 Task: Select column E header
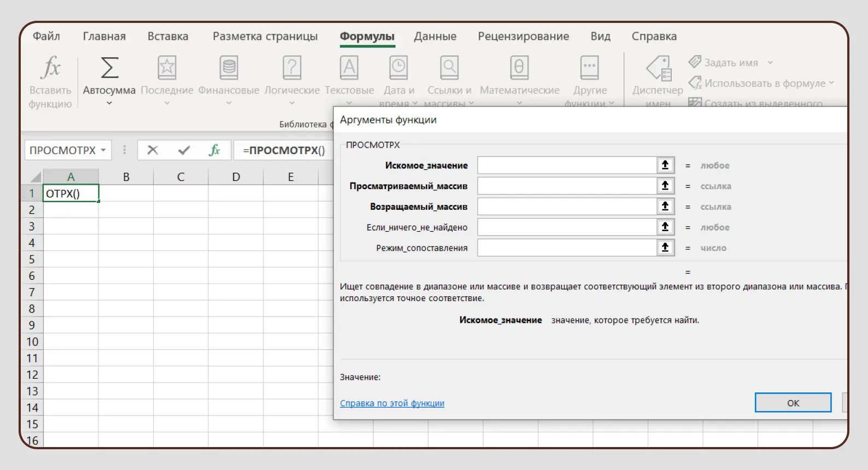point(291,177)
